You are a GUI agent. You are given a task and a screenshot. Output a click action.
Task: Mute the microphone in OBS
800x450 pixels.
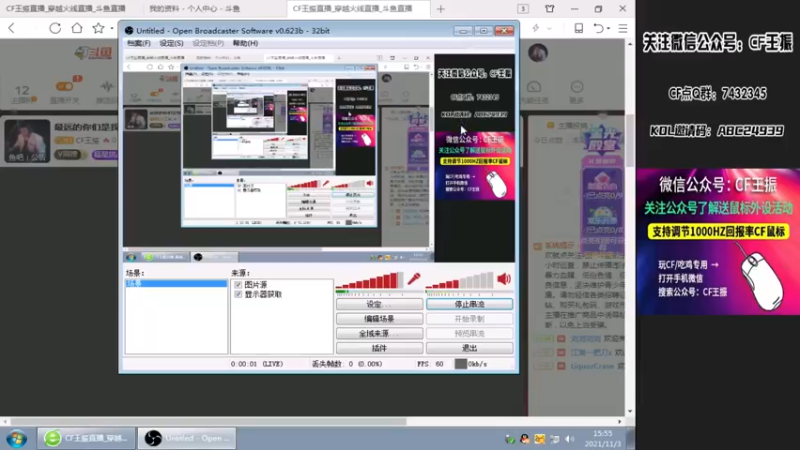tap(414, 279)
